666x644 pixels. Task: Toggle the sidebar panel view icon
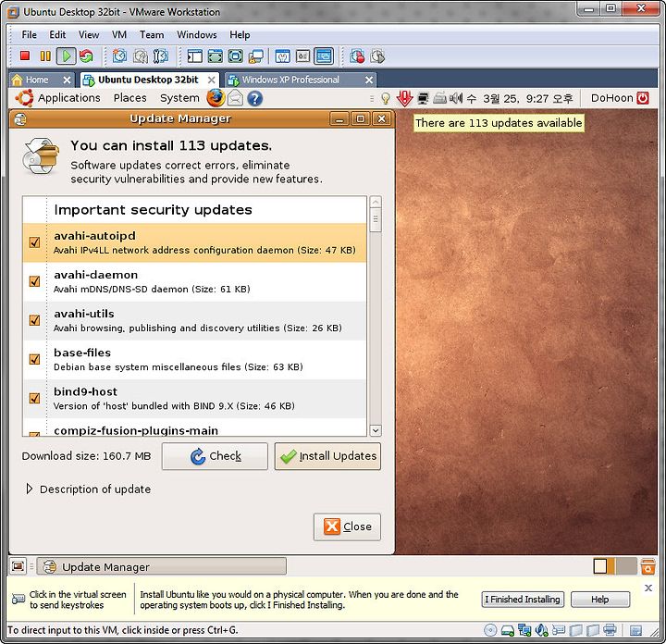click(x=194, y=56)
